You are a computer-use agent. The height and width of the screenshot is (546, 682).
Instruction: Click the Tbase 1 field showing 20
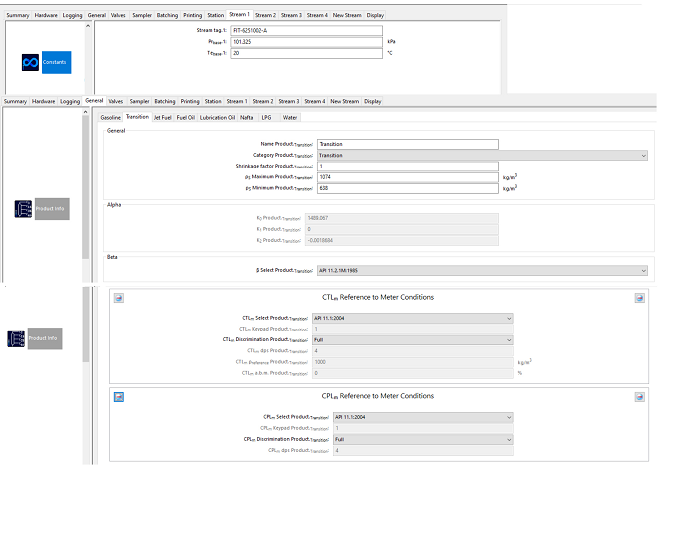tap(307, 53)
